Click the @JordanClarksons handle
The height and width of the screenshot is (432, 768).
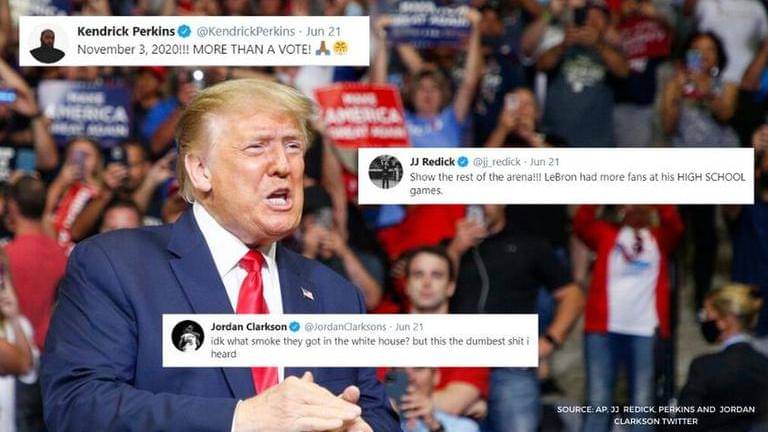(345, 327)
